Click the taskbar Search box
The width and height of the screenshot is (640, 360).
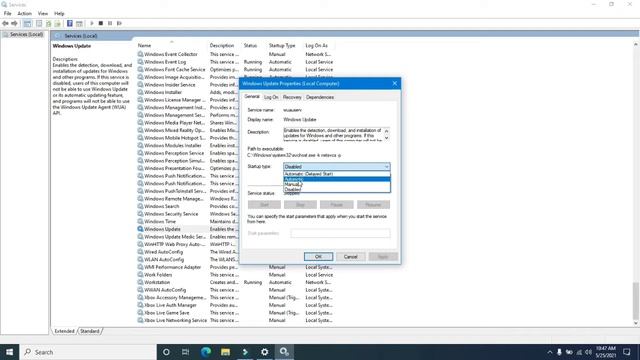(88, 352)
